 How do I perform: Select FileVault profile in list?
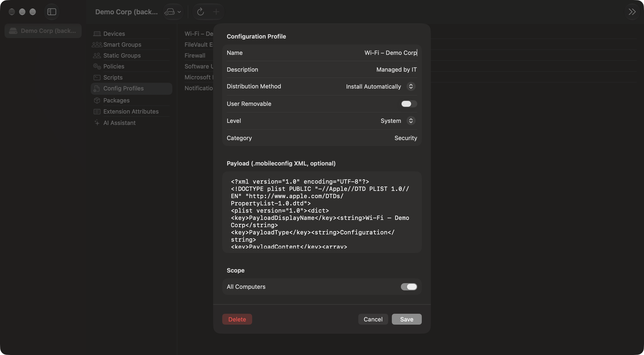[198, 44]
